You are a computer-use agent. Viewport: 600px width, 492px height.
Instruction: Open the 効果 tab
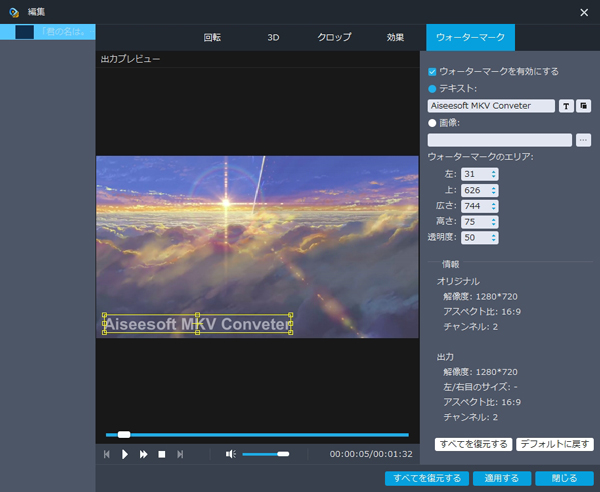tap(395, 37)
